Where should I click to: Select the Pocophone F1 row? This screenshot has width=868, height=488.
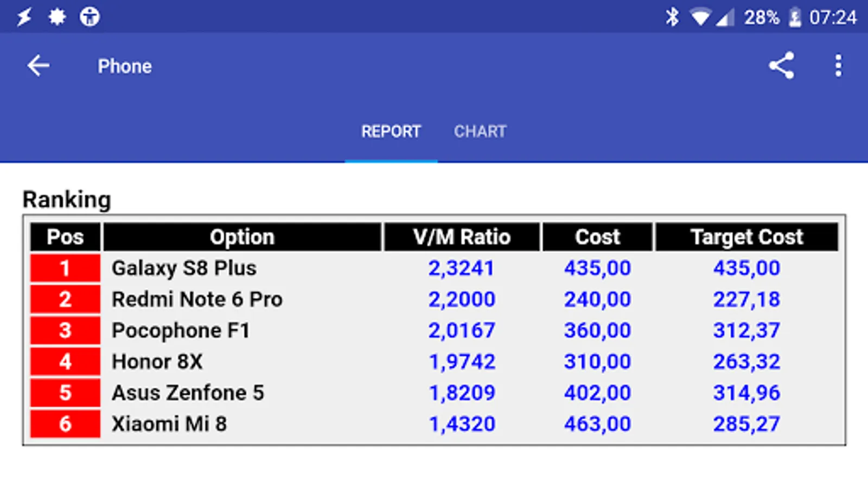click(x=434, y=330)
